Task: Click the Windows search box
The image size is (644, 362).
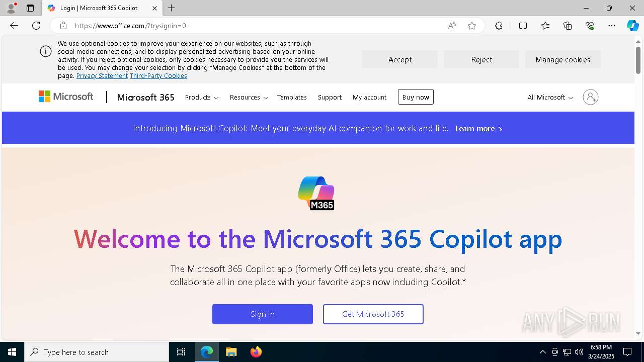Action: 97,352
